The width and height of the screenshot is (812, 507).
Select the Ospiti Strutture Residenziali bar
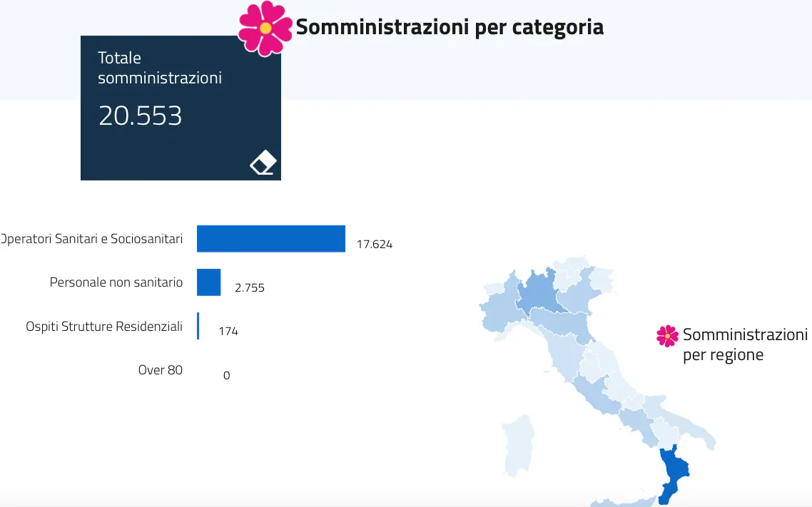[198, 326]
